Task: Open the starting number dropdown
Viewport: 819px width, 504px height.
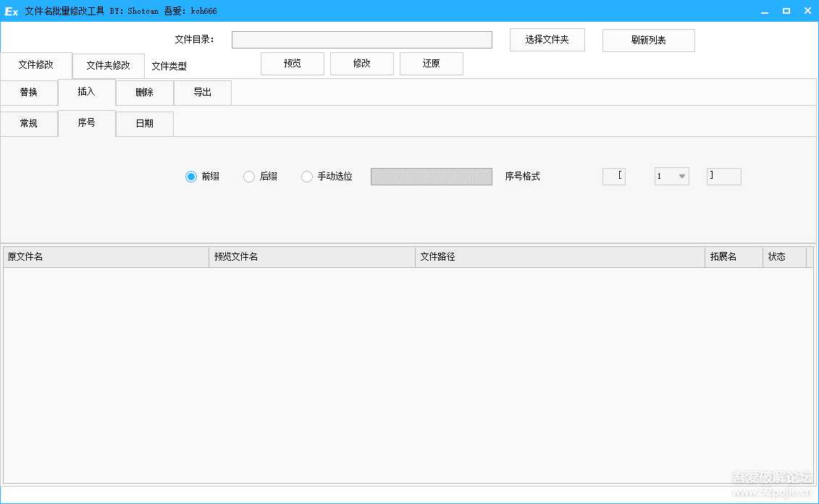Action: point(681,176)
